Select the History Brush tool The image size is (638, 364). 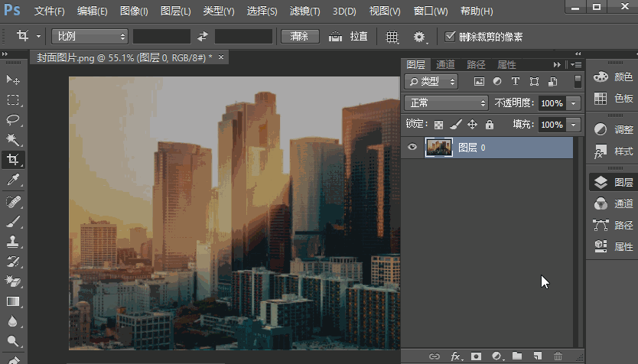point(13,261)
